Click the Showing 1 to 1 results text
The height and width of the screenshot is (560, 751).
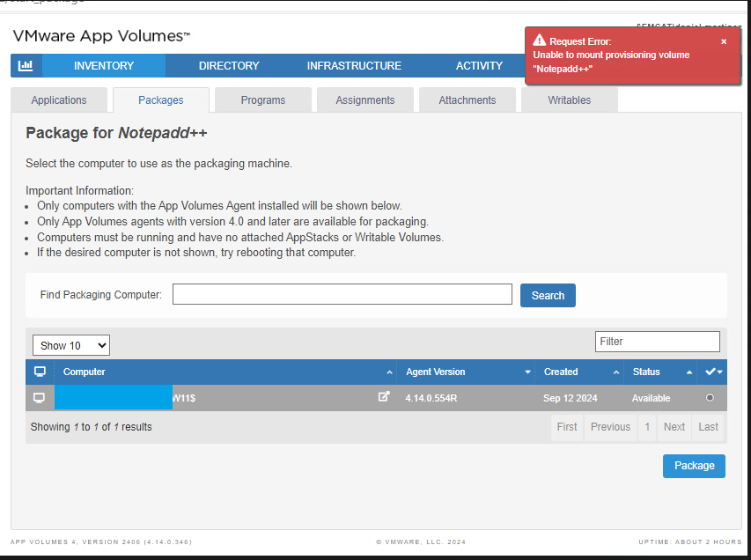pyautogui.click(x=91, y=427)
